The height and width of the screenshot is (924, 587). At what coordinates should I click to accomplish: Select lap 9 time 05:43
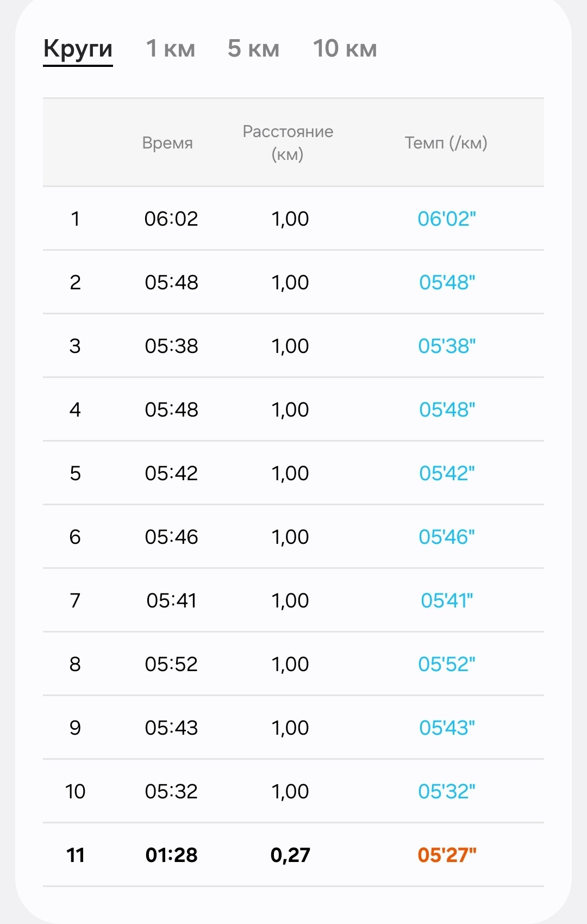tap(171, 728)
